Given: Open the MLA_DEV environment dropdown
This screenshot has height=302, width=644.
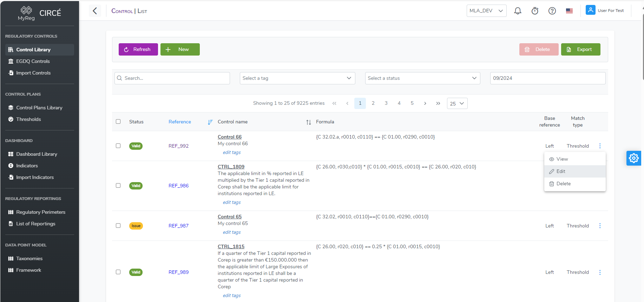Looking at the screenshot, I should [x=486, y=11].
